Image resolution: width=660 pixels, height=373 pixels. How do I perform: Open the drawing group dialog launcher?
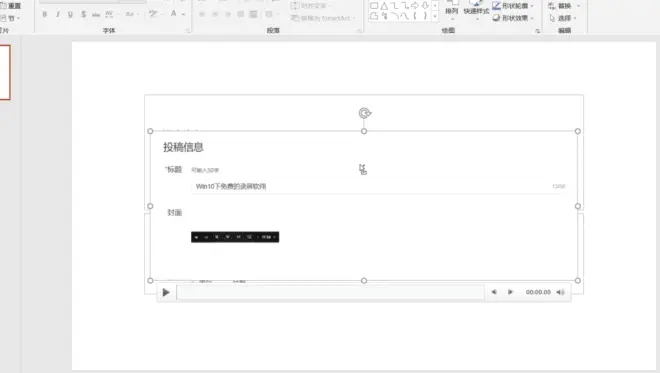click(x=538, y=31)
